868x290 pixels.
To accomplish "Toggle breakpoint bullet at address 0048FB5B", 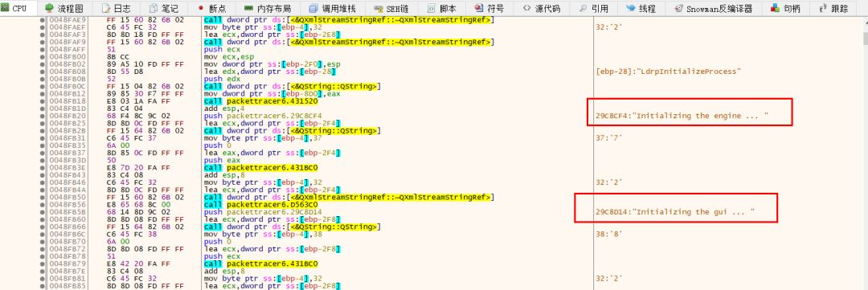I will (43, 212).
